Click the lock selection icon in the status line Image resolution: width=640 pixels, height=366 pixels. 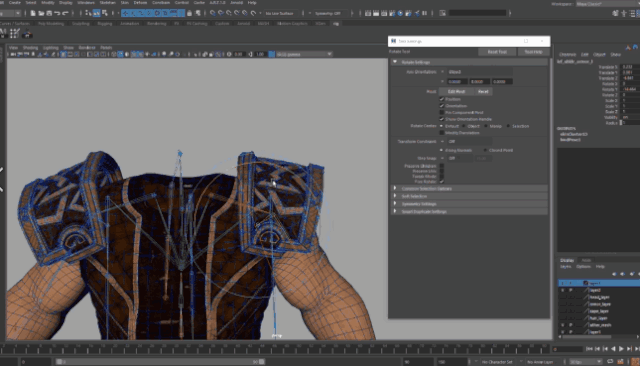[189, 13]
